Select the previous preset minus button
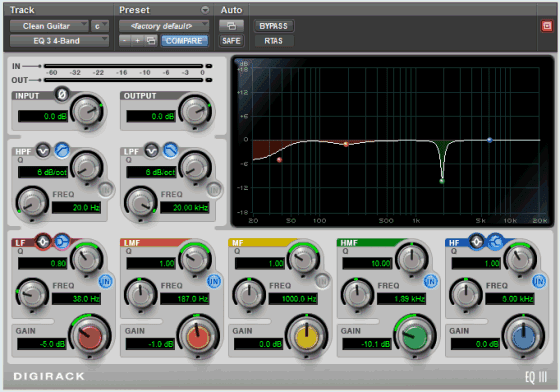This screenshot has width=560, height=392. (125, 41)
